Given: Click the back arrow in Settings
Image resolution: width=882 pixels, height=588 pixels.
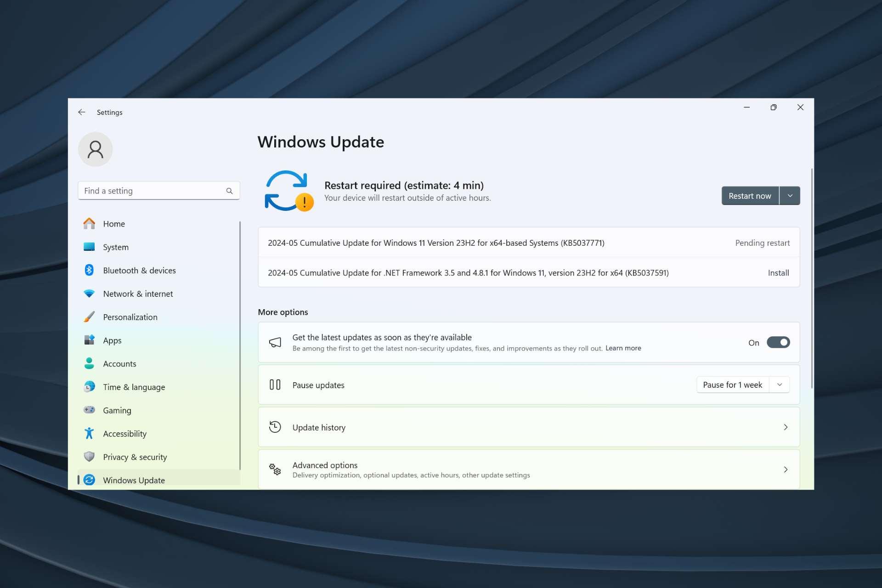Looking at the screenshot, I should coord(82,112).
